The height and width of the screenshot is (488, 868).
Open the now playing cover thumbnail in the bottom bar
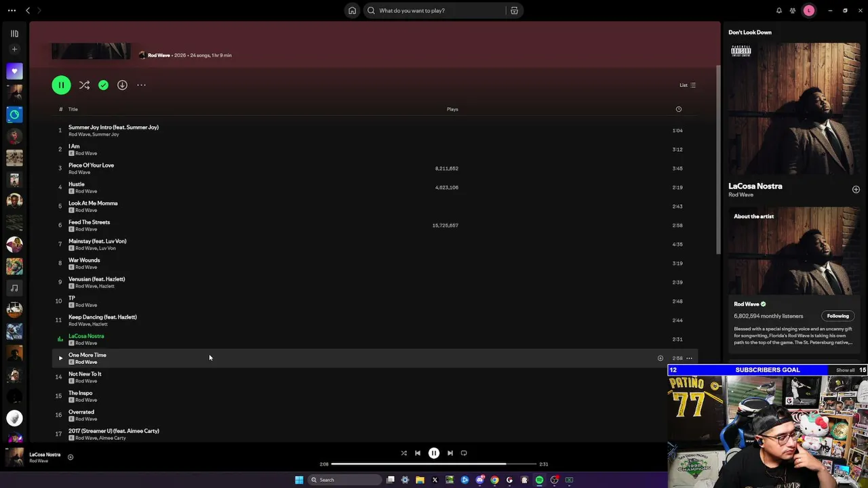click(x=14, y=457)
